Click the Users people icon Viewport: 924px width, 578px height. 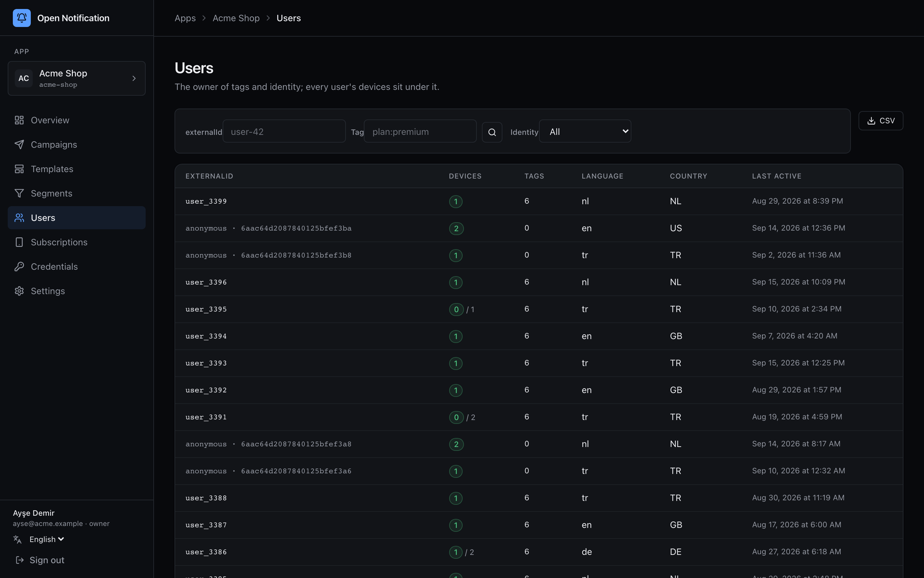coord(19,218)
